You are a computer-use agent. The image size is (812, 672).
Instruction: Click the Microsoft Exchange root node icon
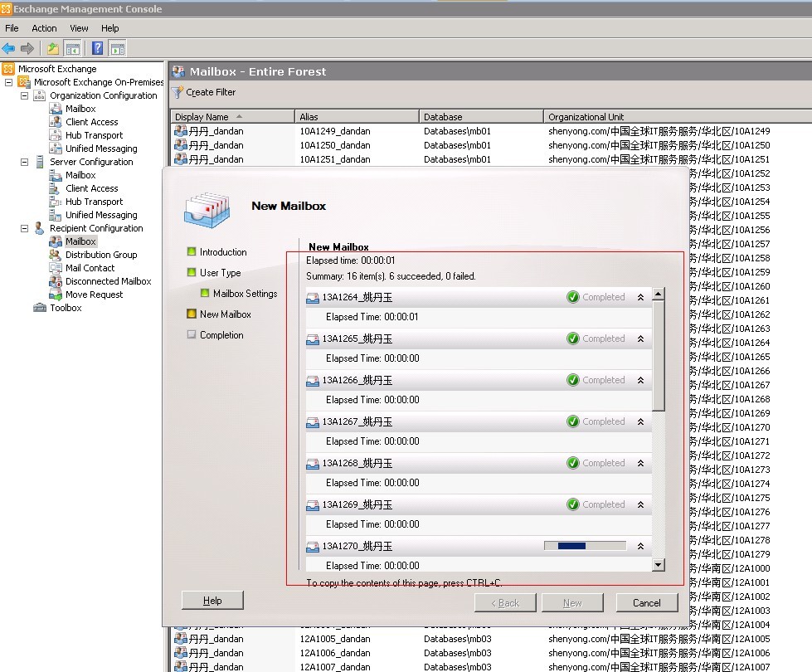pos(8,69)
